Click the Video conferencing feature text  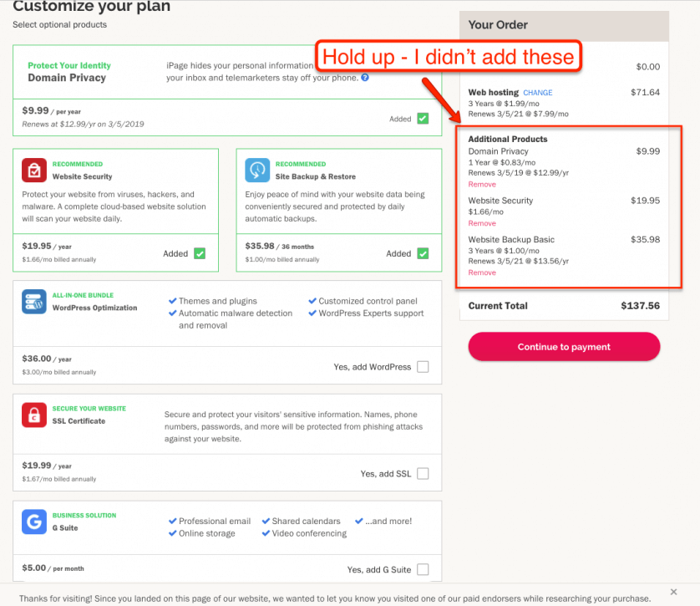click(309, 533)
